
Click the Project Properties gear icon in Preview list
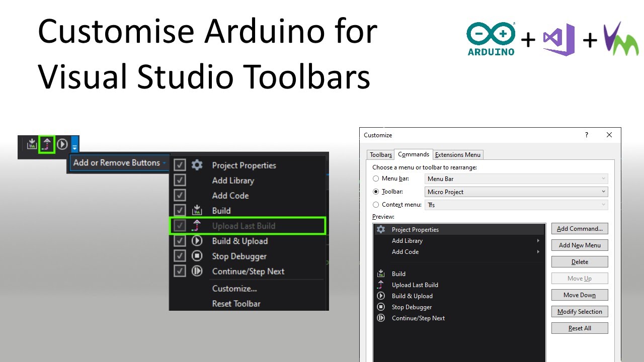(x=381, y=229)
